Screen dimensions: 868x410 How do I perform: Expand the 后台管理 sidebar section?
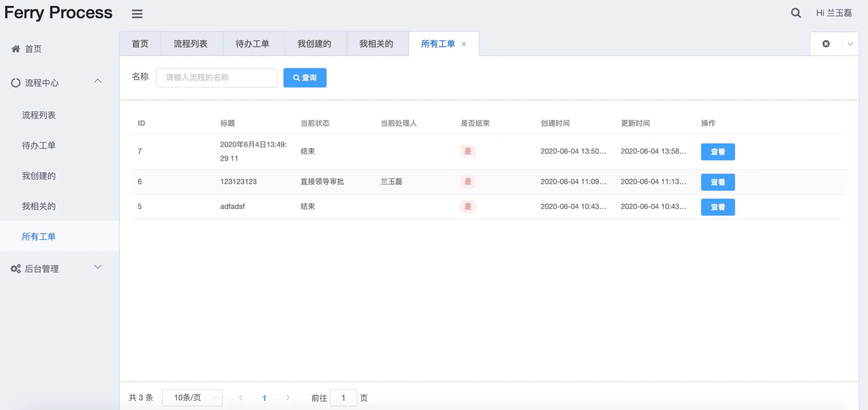(98, 267)
